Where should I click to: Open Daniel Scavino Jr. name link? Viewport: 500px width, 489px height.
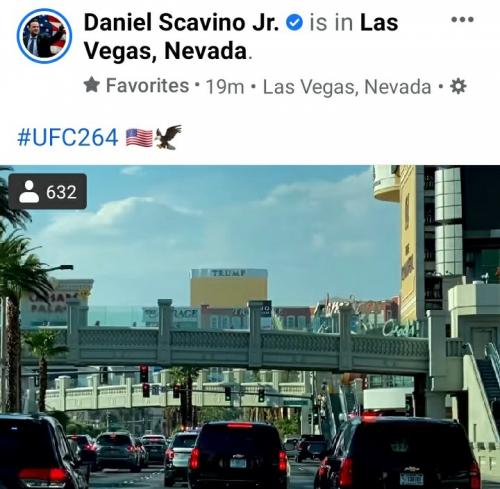coord(181,22)
